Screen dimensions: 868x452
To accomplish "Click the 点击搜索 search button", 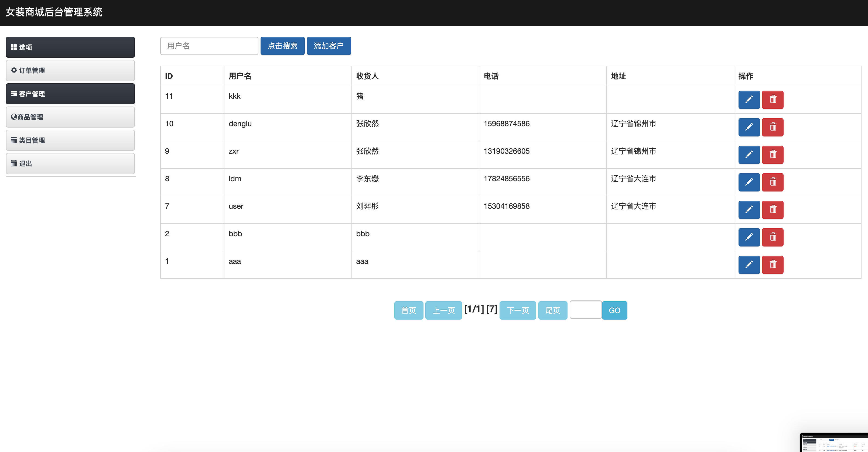I will pyautogui.click(x=282, y=46).
